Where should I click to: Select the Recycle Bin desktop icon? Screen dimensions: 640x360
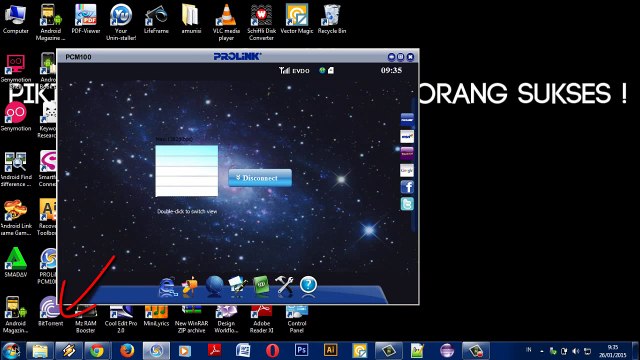point(332,20)
